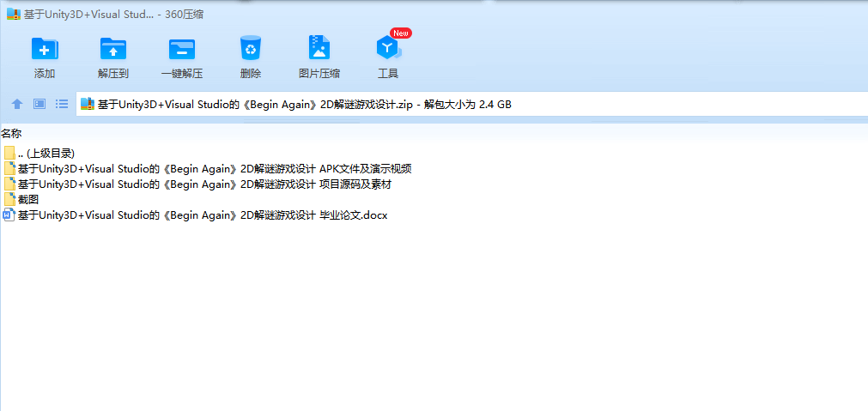The width and height of the screenshot is (868, 411).
Task: Click the docx file icon of 毕业论文
Action: click(9, 215)
